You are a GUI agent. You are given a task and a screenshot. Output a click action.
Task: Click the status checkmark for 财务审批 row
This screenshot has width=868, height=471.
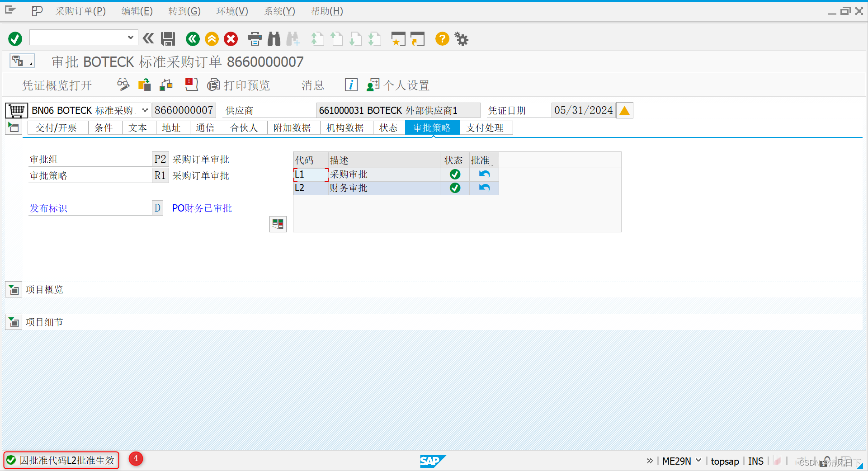(x=455, y=188)
